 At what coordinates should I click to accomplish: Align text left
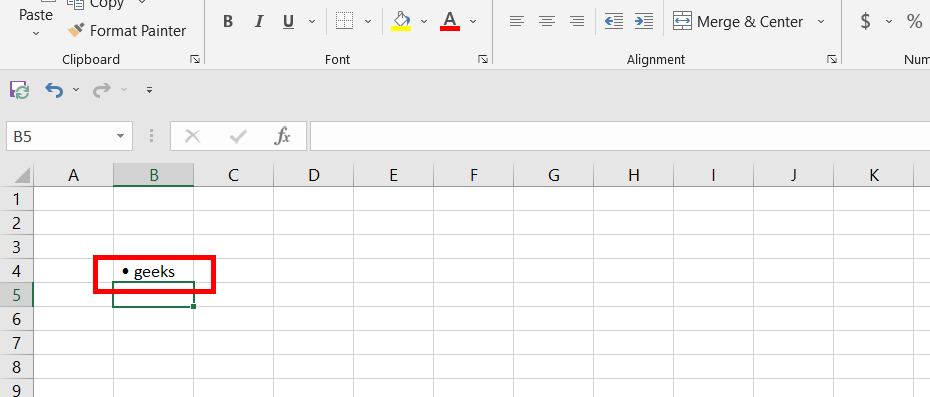point(517,22)
